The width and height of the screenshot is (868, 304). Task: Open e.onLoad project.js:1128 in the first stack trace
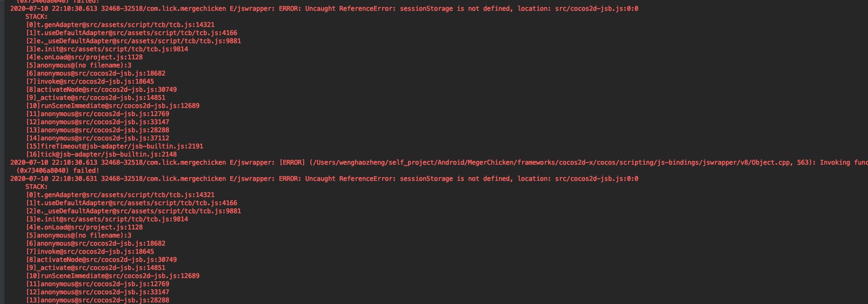click(x=84, y=57)
